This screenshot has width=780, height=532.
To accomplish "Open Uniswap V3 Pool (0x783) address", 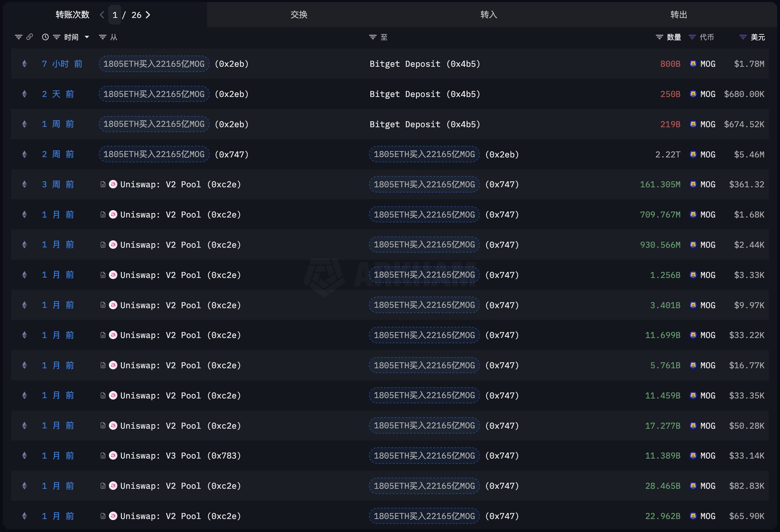I will 180,456.
